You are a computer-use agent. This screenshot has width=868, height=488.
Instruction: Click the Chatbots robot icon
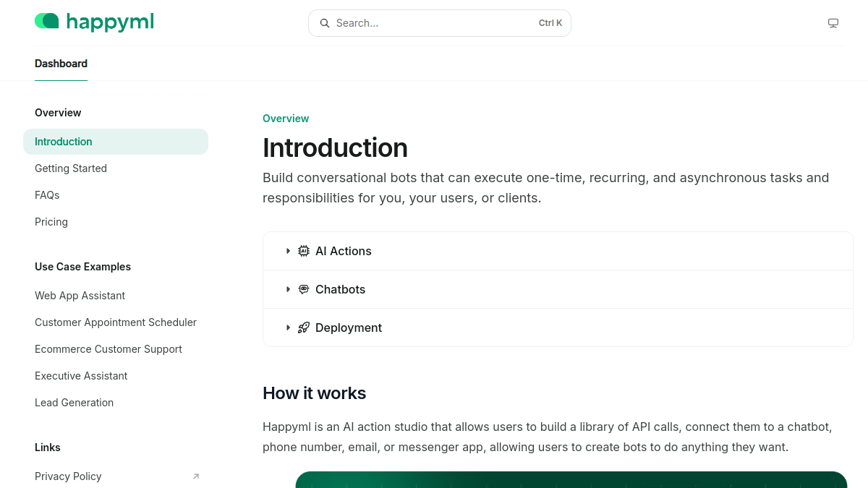pyautogui.click(x=304, y=289)
